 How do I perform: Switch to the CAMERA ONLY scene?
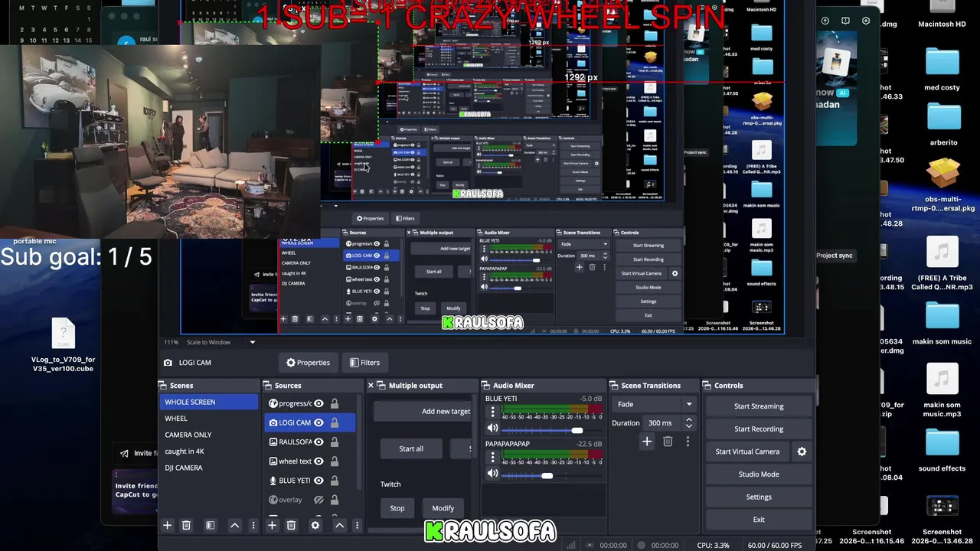[x=209, y=435]
